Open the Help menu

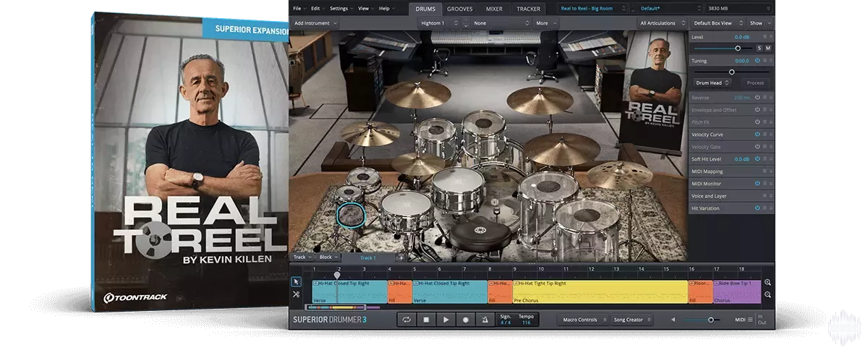386,9
